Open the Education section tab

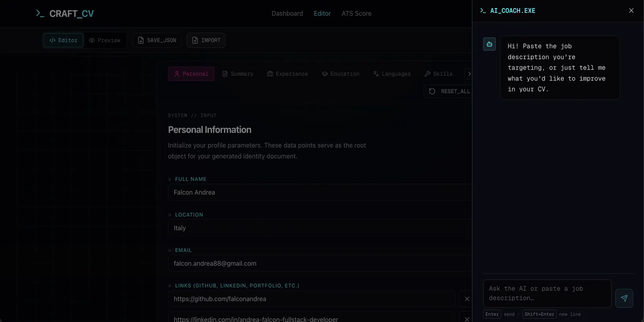click(341, 74)
